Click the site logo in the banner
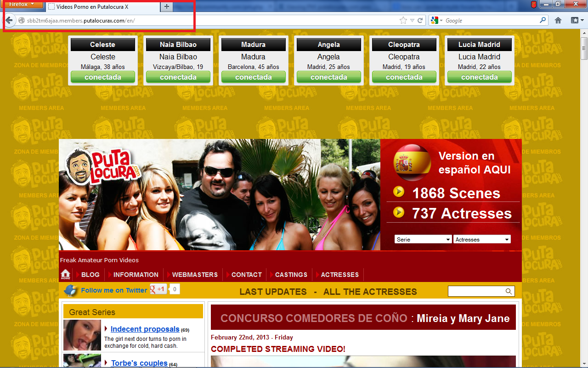This screenshot has width=588, height=368. [103, 167]
